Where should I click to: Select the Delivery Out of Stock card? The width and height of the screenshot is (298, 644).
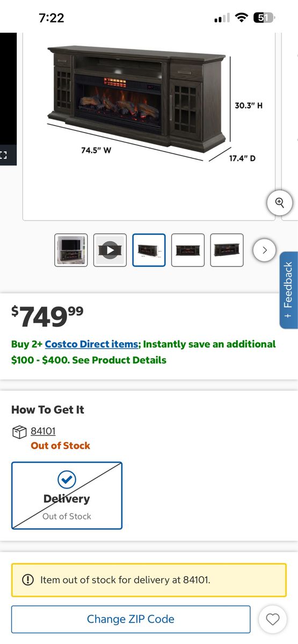[x=67, y=496]
